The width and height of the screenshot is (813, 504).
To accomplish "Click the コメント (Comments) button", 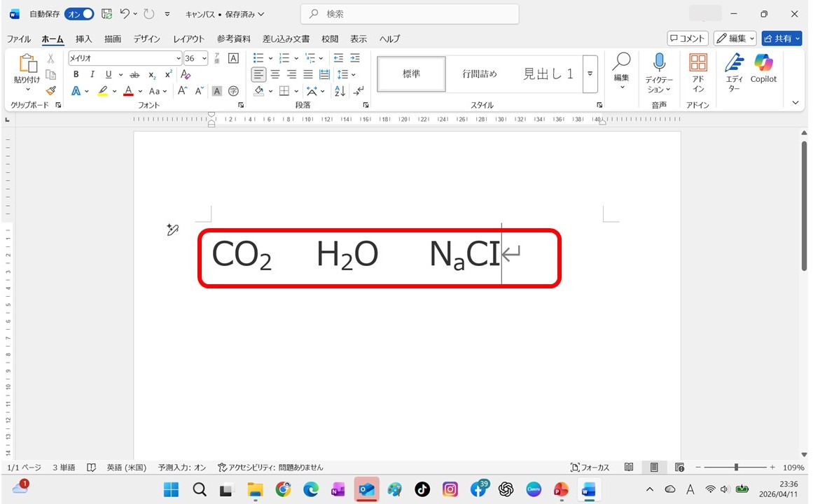I will (688, 38).
